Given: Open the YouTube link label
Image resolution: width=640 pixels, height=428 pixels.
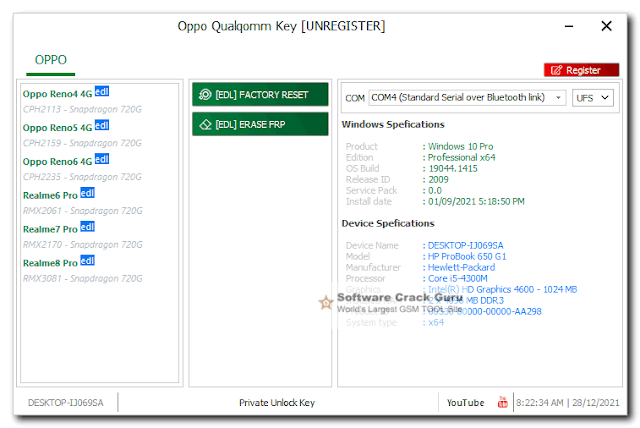Looking at the screenshot, I should (465, 403).
